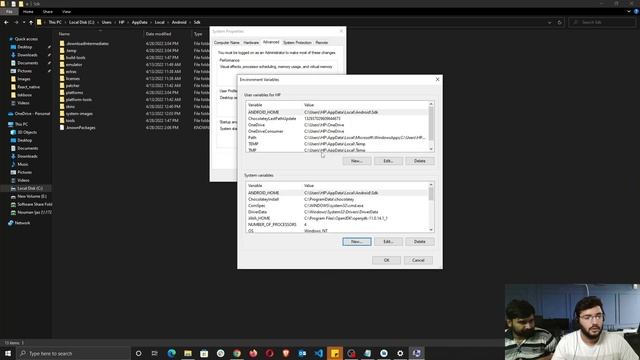Image resolution: width=640 pixels, height=360 pixels.
Task: Select emulator folder
Action: point(74,64)
